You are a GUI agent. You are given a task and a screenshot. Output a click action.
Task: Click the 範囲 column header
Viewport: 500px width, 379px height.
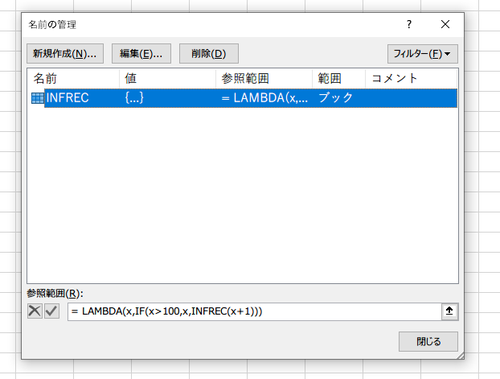(339, 79)
